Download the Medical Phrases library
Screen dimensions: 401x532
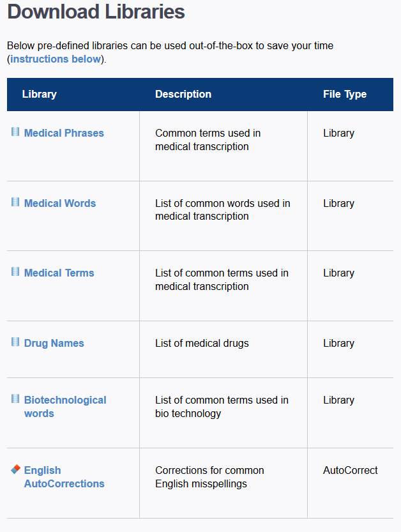click(64, 133)
